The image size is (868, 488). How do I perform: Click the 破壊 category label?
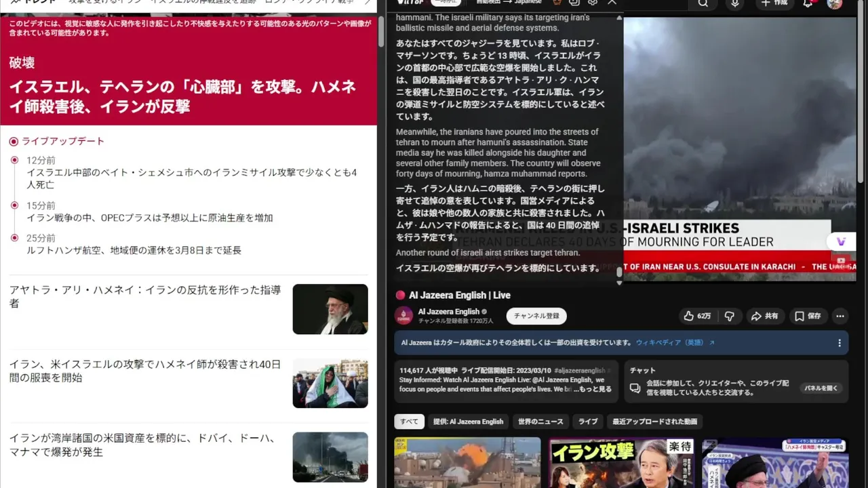(22, 63)
